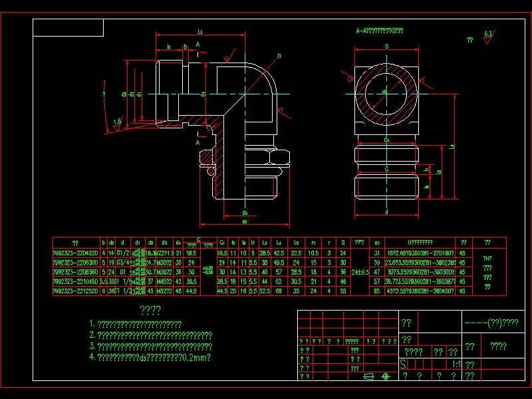Select the do dimension label below elbow
This screenshot has width=532, height=399.
[245, 213]
